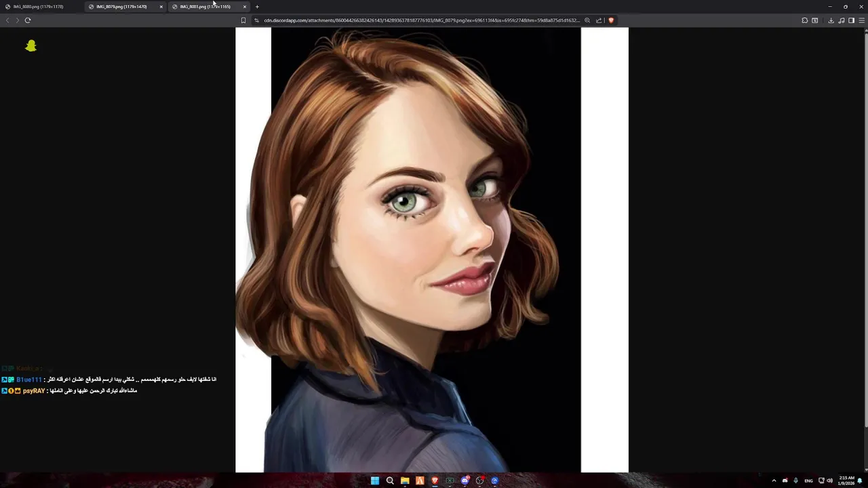Show browser downloads
Screen dimensions: 868x488
[831, 20]
